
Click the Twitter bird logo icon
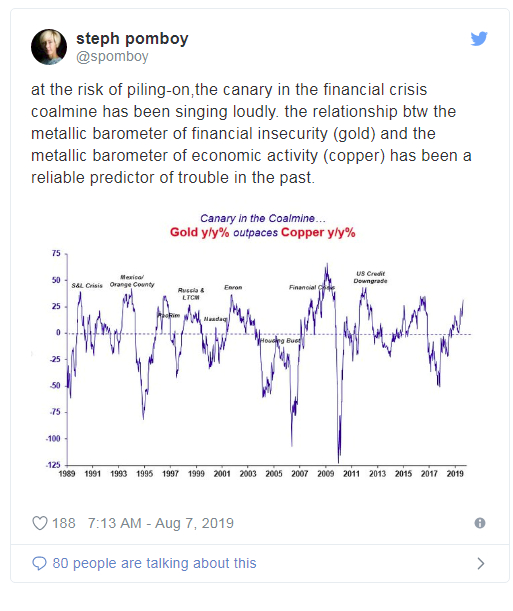tap(479, 39)
